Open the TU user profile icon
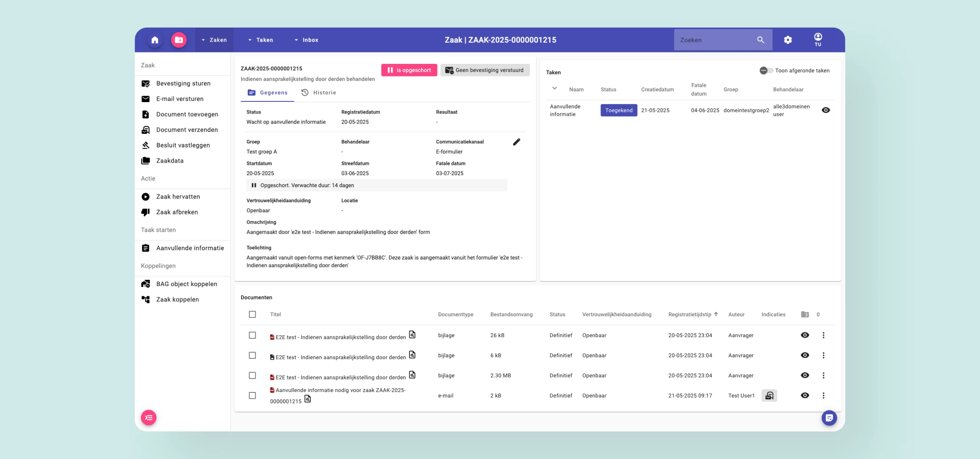This screenshot has width=980, height=459. (818, 39)
